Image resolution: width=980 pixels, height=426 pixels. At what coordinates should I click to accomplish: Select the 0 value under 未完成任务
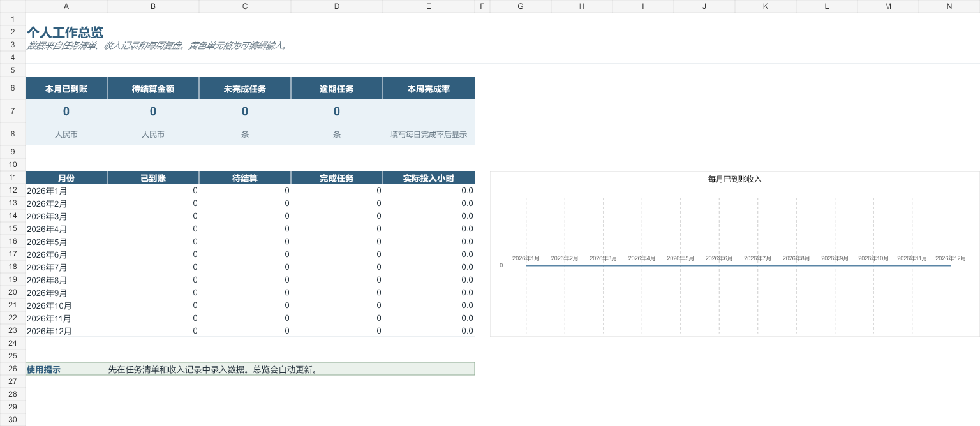coord(245,112)
